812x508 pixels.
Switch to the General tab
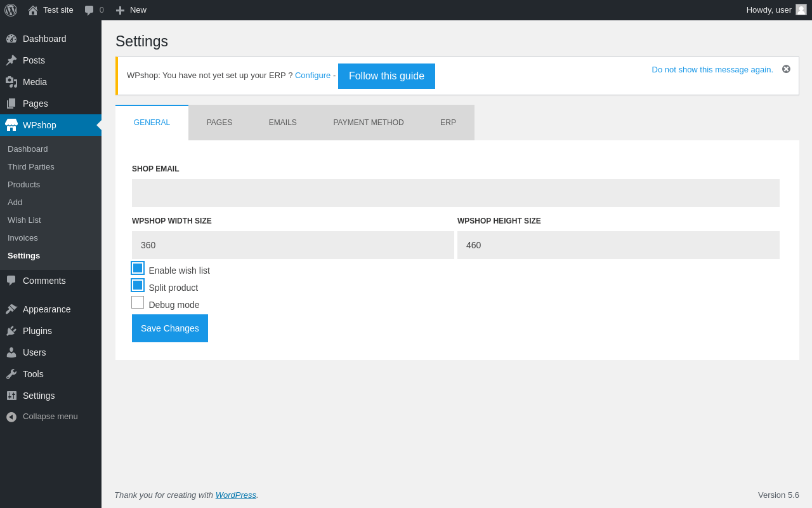[152, 123]
